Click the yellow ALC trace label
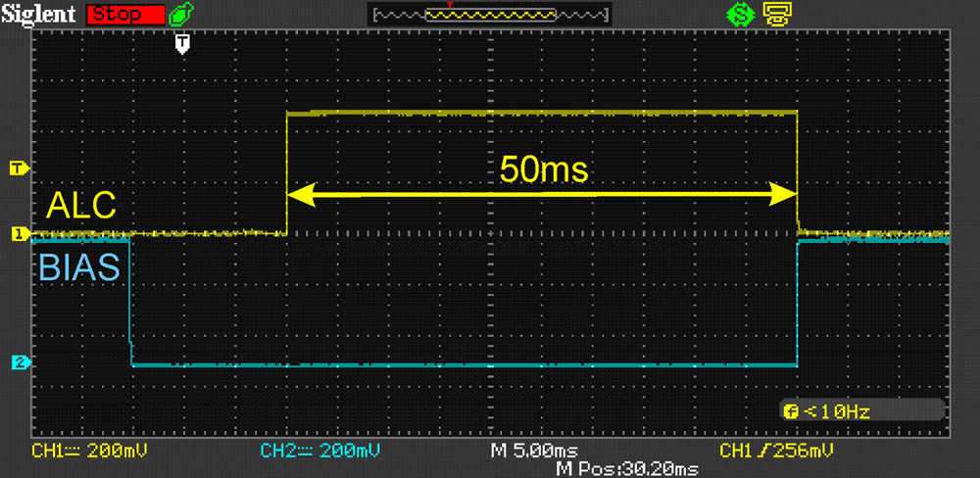This screenshot has height=478, width=980. [x=81, y=205]
